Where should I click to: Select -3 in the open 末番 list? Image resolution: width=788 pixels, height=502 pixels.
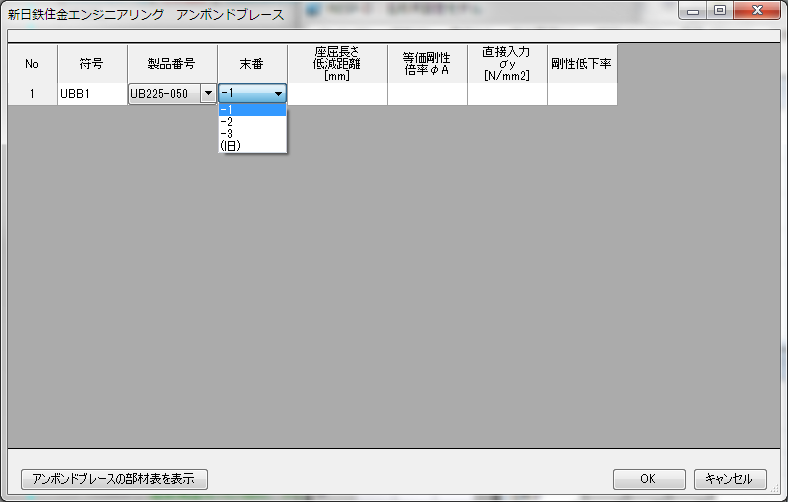(x=252, y=134)
